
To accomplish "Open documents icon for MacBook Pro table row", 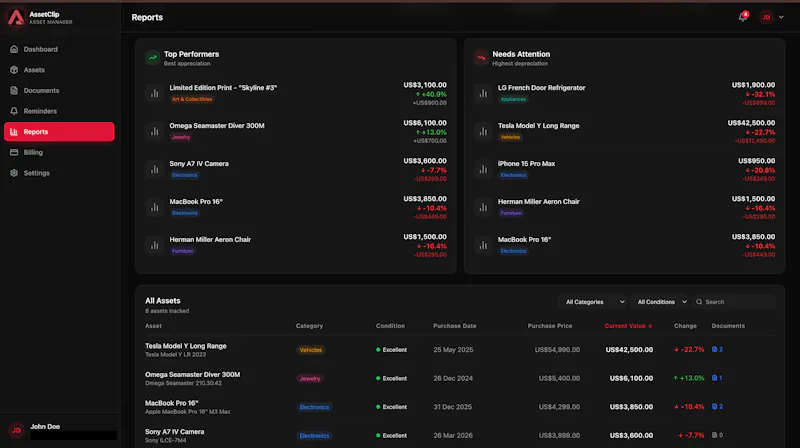I will [x=717, y=407].
